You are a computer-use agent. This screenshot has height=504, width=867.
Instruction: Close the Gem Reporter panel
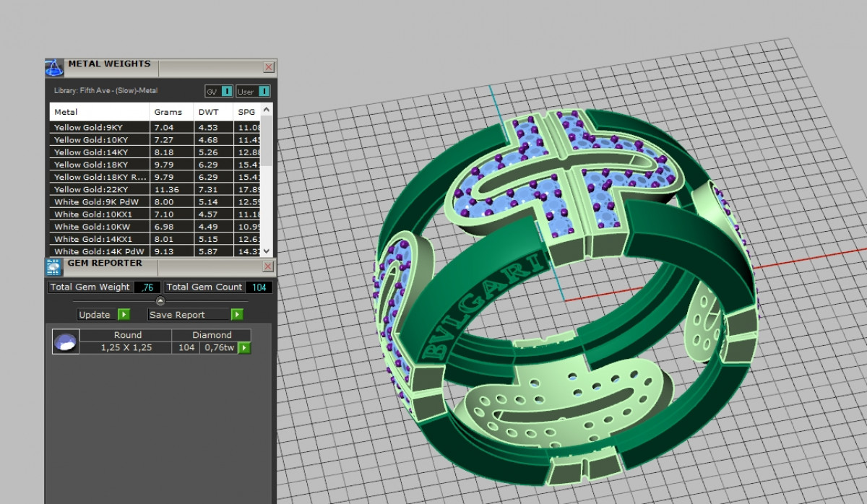pos(268,266)
